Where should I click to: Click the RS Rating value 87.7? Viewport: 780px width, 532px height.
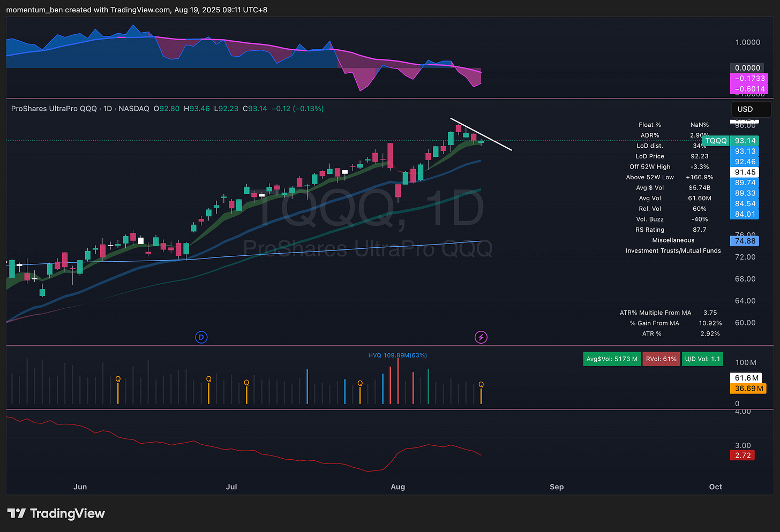pos(700,230)
